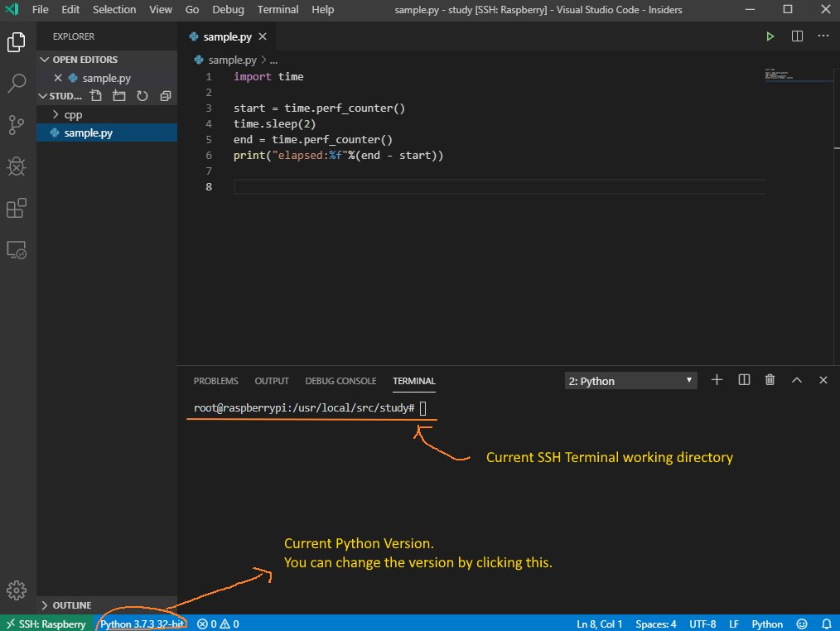Viewport: 840px width, 631px height.
Task: Open the Extensions view
Action: click(17, 209)
